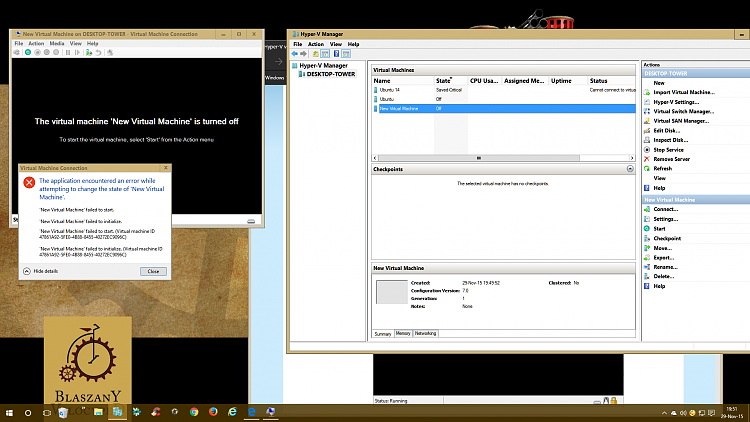The image size is (750, 422).
Task: Select the Ubuntu virtual machine row
Action: [504, 99]
